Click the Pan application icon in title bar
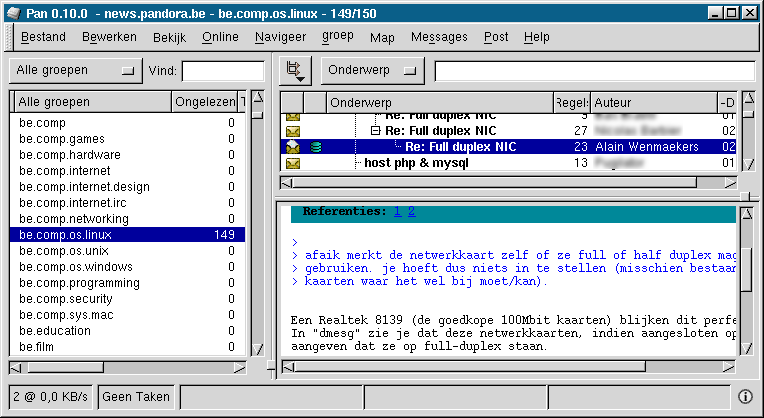Screen dimensions: 764x418 14,13
